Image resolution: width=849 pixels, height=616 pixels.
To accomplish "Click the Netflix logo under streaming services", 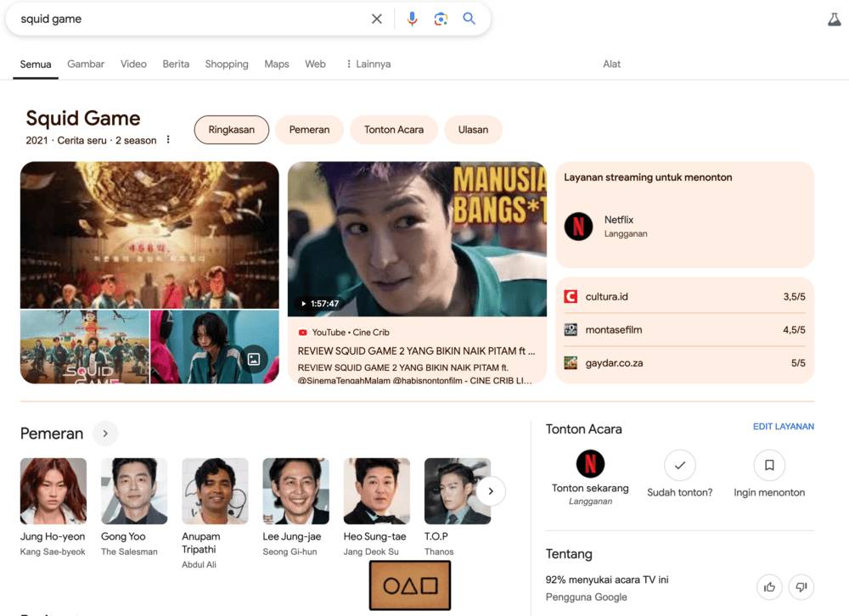I will [578, 227].
